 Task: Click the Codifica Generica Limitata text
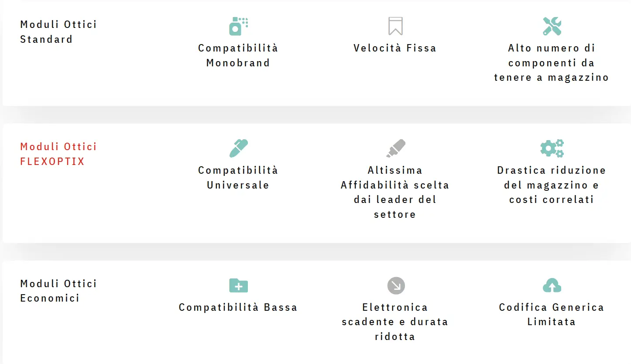pyautogui.click(x=551, y=314)
